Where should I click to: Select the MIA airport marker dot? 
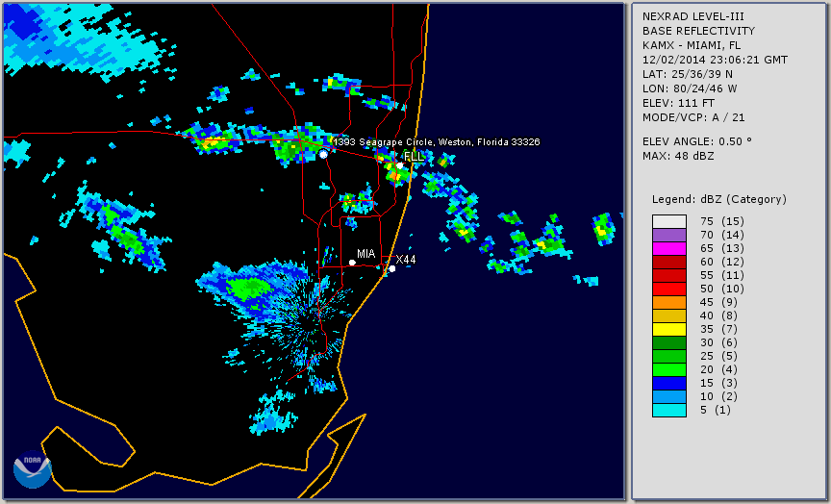coord(352,263)
